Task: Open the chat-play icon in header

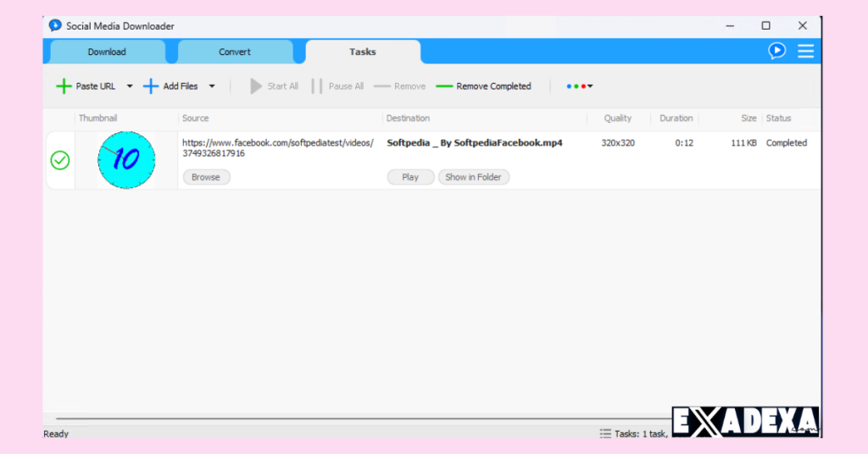Action: pos(776,51)
